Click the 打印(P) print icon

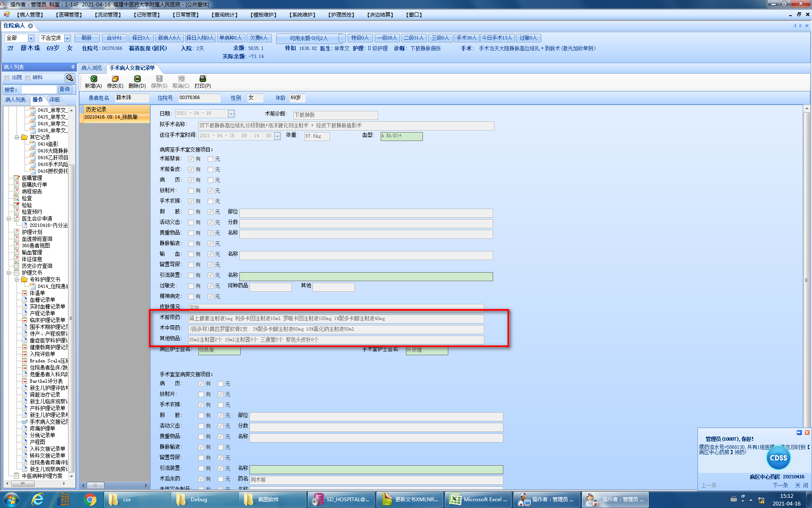(x=203, y=79)
